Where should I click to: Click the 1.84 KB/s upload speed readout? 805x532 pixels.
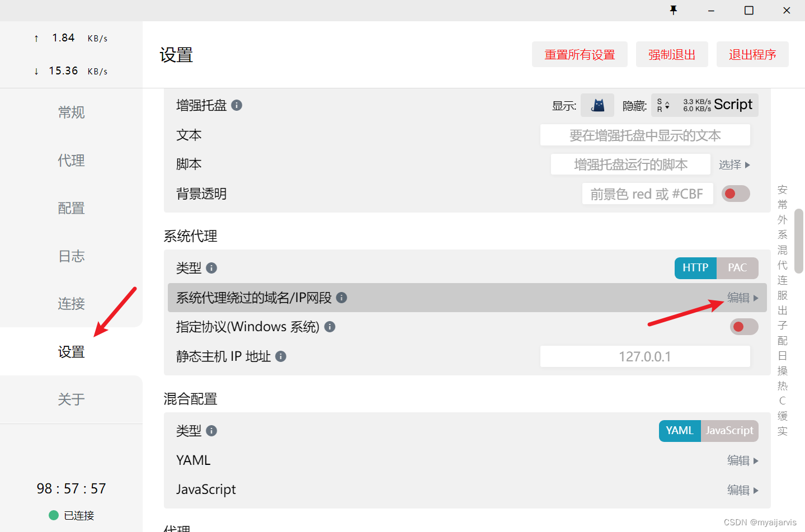click(x=70, y=38)
